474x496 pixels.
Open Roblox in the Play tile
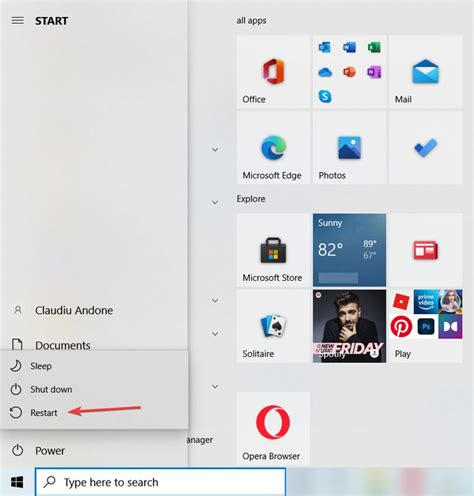coord(401,302)
